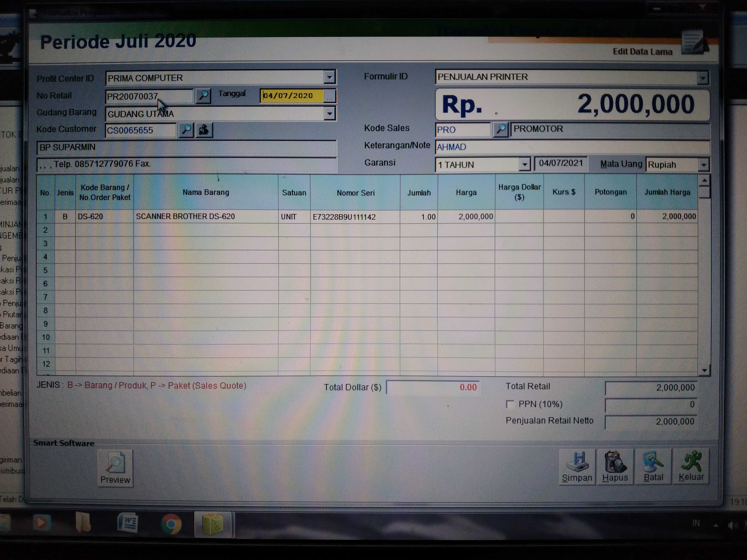Click the Kode Sales search magnifier icon
This screenshot has height=560, width=747.
coord(500,129)
